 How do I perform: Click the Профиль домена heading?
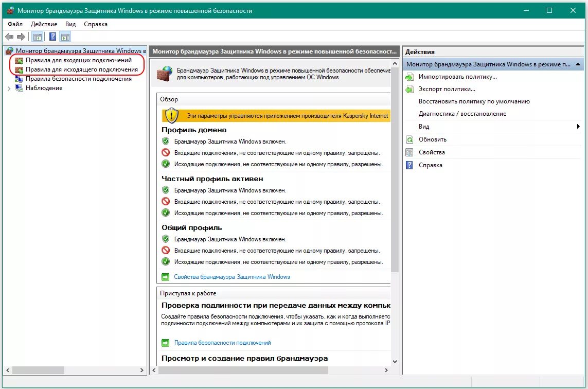194,130
